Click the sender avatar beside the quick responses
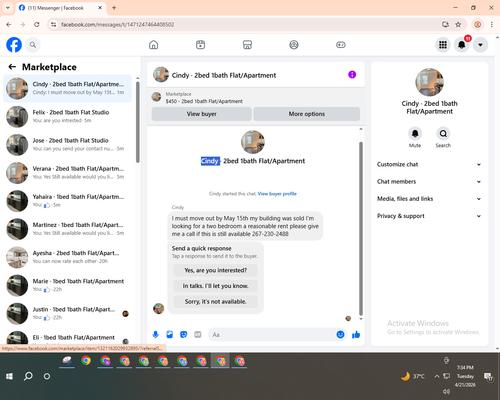 [x=158, y=308]
